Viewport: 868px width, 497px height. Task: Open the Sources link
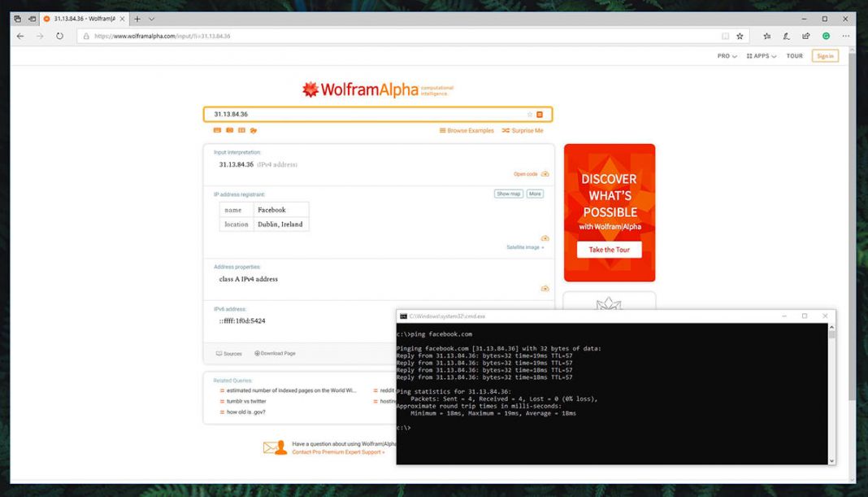228,354
